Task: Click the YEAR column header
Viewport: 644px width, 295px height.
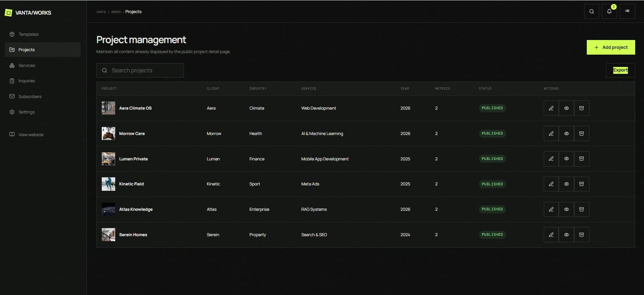Action: 405,88
